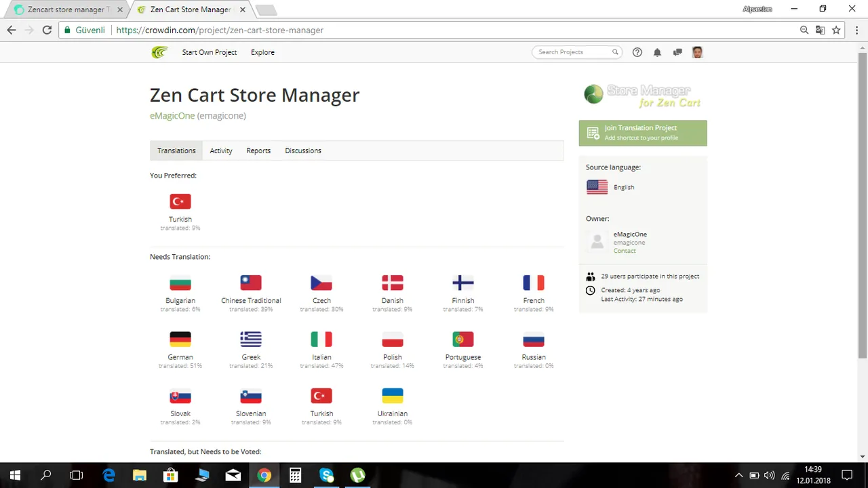The width and height of the screenshot is (868, 488).
Task: Click the bookmark star in address bar
Action: pos(836,30)
